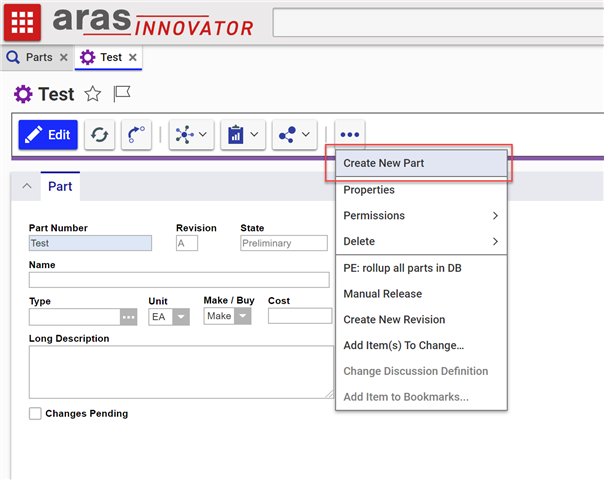Click the refresh icon in toolbar
Image resolution: width=604 pixels, height=480 pixels.
click(99, 134)
